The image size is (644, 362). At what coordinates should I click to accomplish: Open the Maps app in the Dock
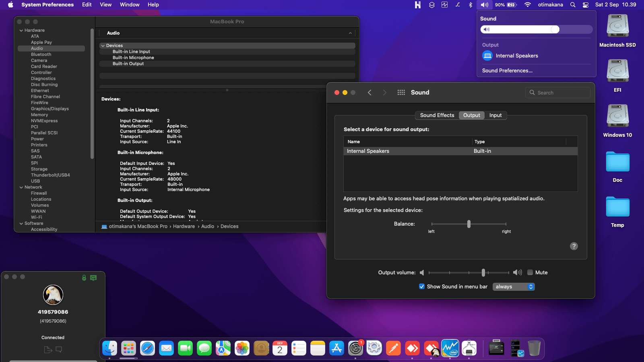(223, 348)
